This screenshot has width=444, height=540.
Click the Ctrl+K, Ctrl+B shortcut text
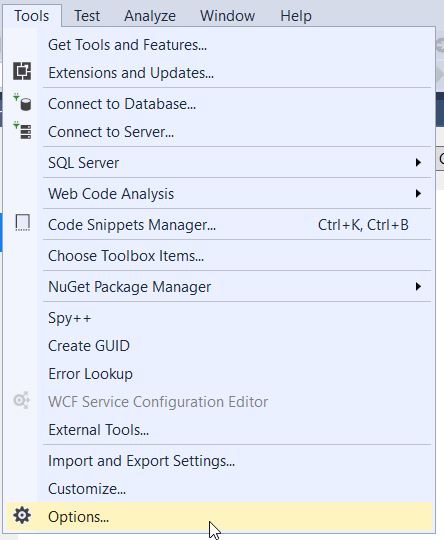[x=363, y=225]
